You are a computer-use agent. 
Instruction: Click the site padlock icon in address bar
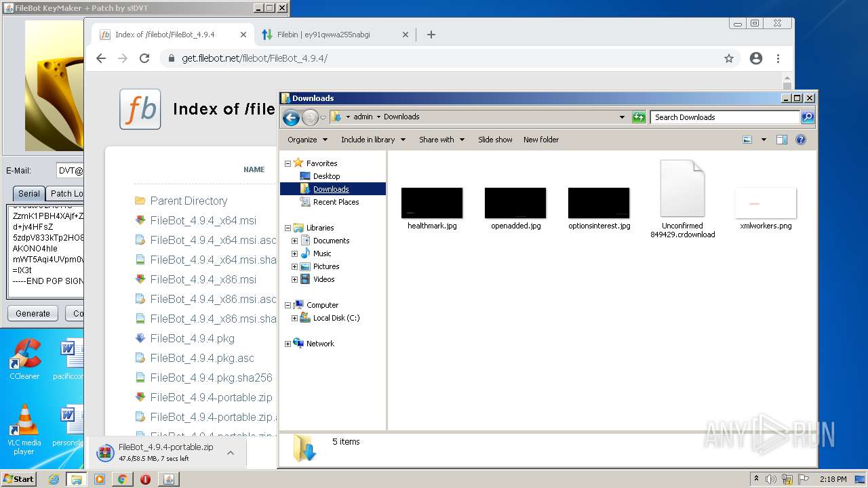tap(171, 58)
